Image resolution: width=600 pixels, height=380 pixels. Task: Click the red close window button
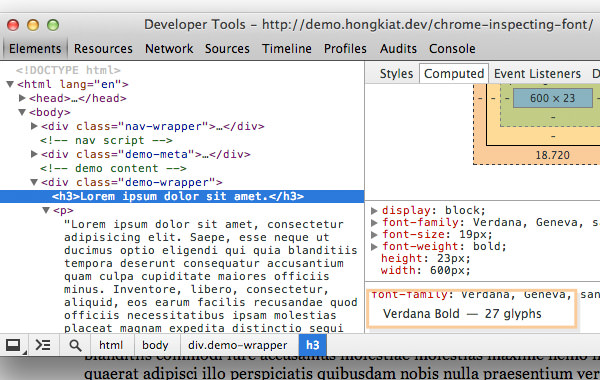coord(13,25)
